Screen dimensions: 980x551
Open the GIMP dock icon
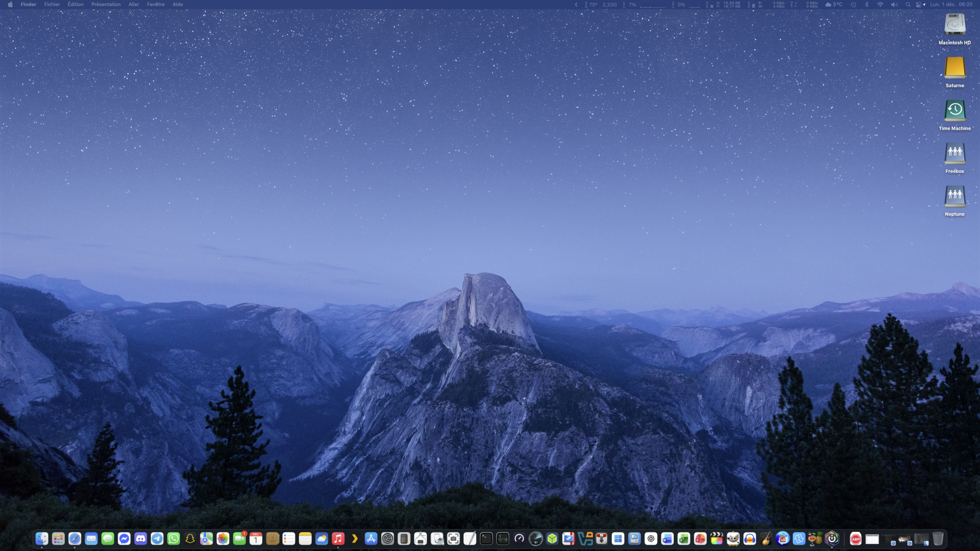(x=733, y=539)
